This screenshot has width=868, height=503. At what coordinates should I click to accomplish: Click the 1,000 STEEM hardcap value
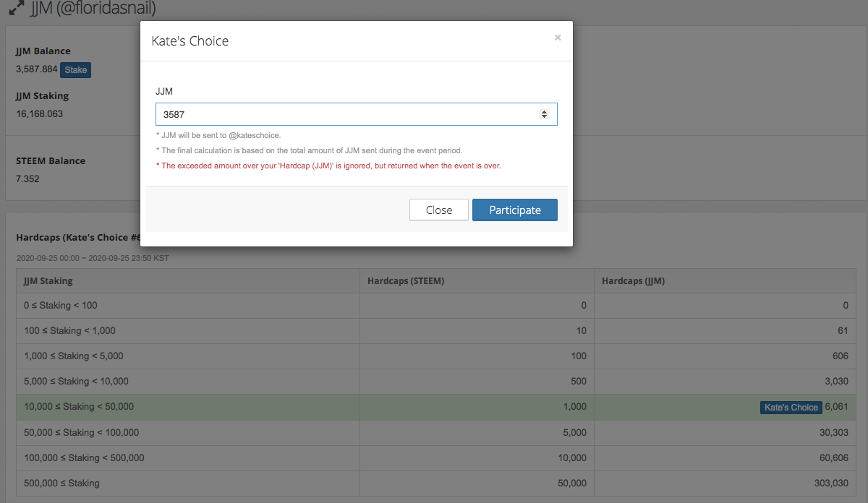point(574,407)
